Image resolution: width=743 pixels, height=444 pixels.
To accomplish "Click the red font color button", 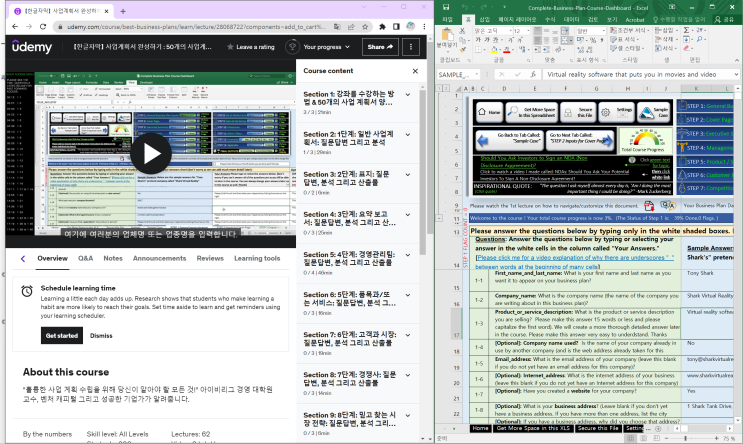I will [507, 49].
